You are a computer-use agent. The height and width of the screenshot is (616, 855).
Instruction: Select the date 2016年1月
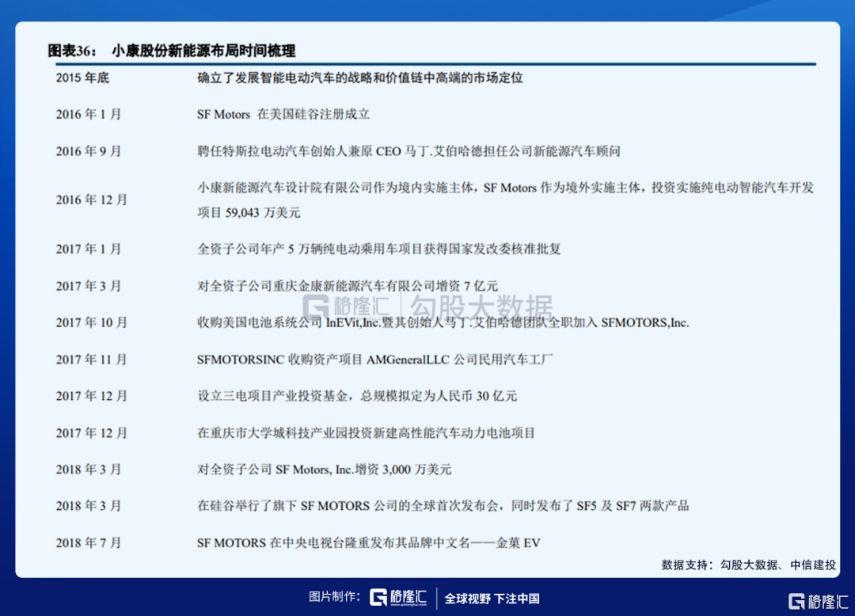tap(89, 115)
